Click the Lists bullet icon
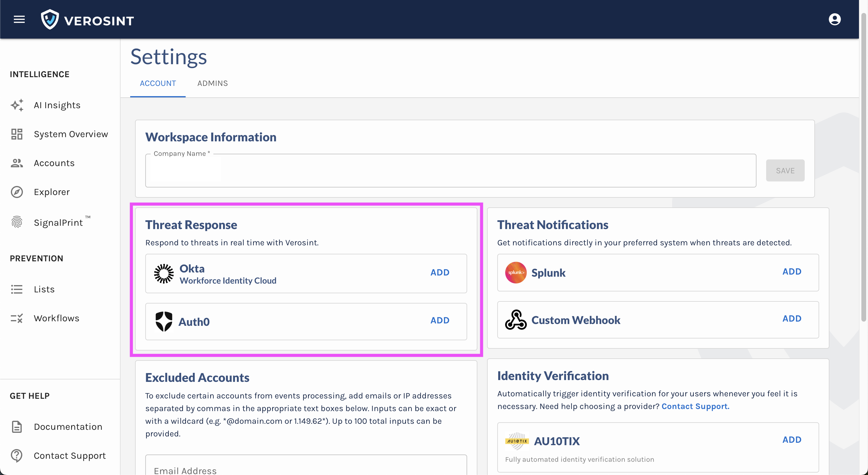This screenshot has width=868, height=475. tap(17, 289)
